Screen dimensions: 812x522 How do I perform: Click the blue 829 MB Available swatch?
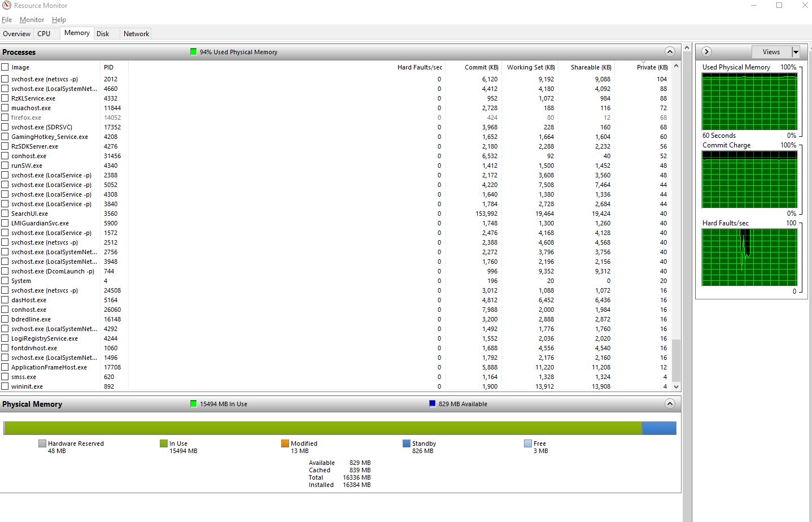tap(433, 404)
